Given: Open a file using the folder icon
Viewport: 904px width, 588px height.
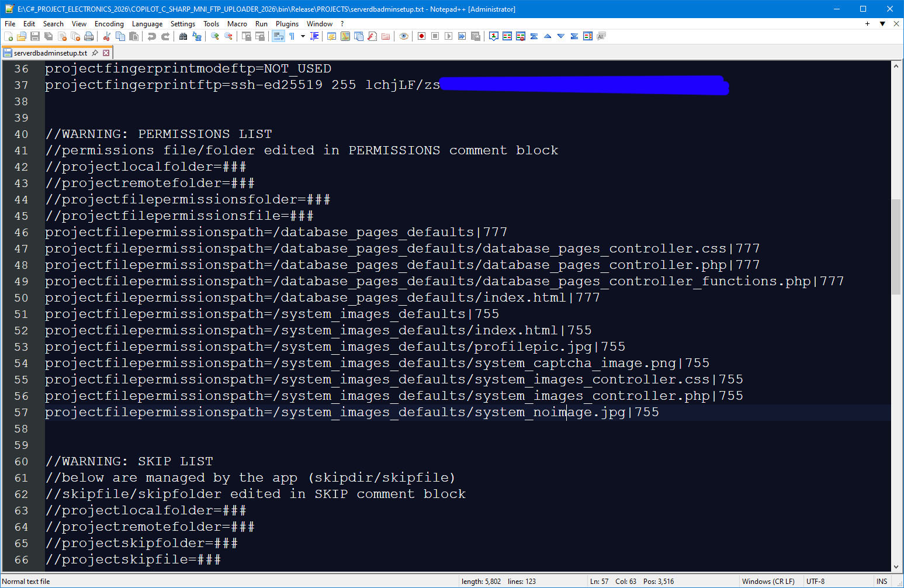Looking at the screenshot, I should tap(22, 36).
